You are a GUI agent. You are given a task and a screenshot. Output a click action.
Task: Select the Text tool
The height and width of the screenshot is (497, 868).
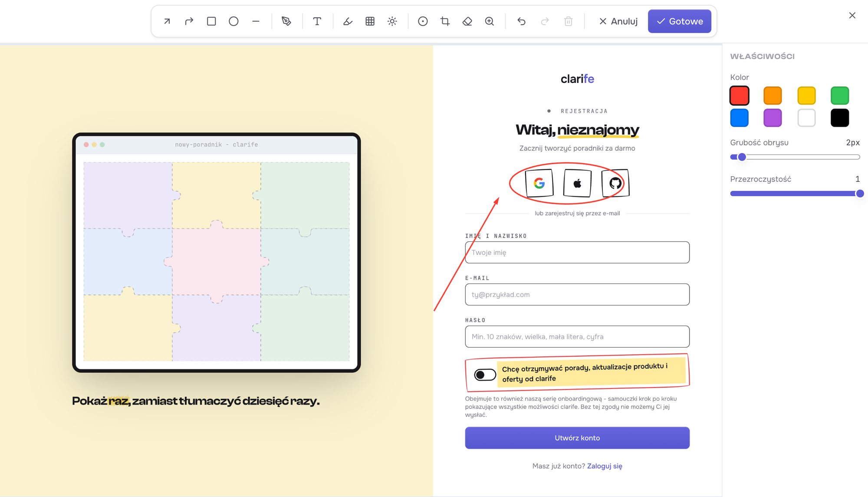tap(317, 21)
